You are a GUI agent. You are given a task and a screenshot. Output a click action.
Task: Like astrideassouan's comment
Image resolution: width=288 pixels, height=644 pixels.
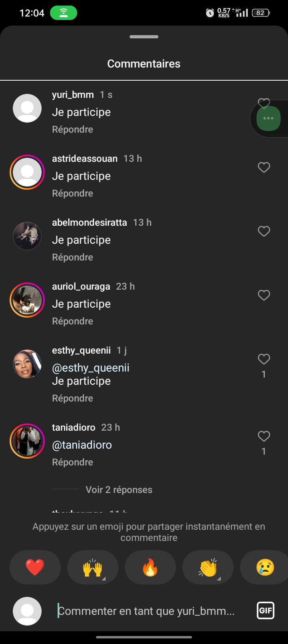pos(264,167)
